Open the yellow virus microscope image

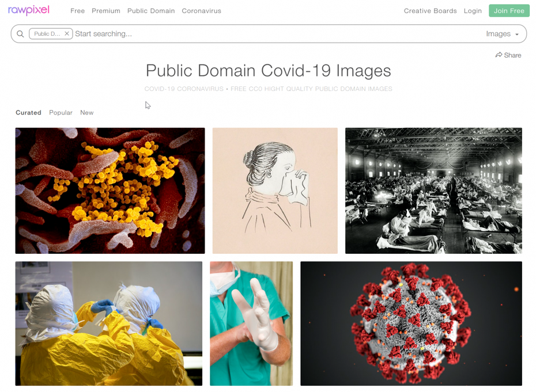pos(110,191)
